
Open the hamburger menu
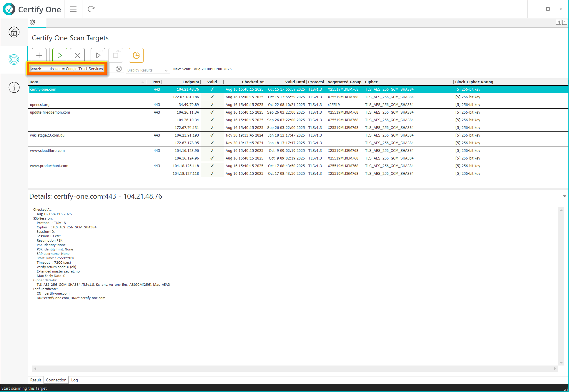pyautogui.click(x=73, y=9)
